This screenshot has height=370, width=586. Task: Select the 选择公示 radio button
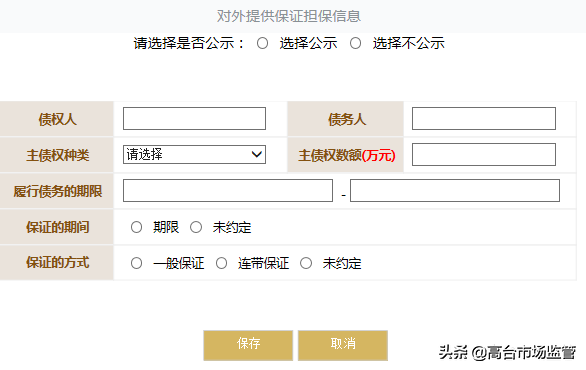pyautogui.click(x=262, y=43)
